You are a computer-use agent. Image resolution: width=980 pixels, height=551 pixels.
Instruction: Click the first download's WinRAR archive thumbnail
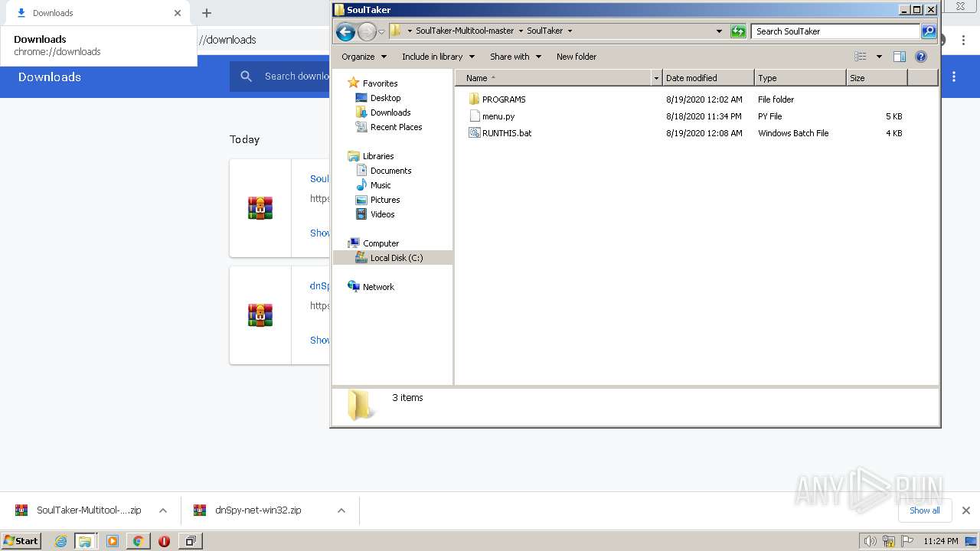point(260,208)
